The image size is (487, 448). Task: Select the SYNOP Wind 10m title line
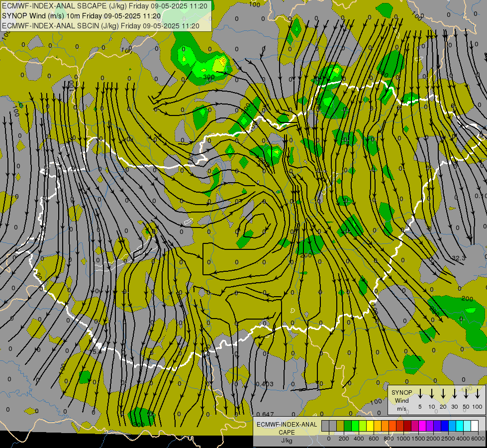coord(82,16)
